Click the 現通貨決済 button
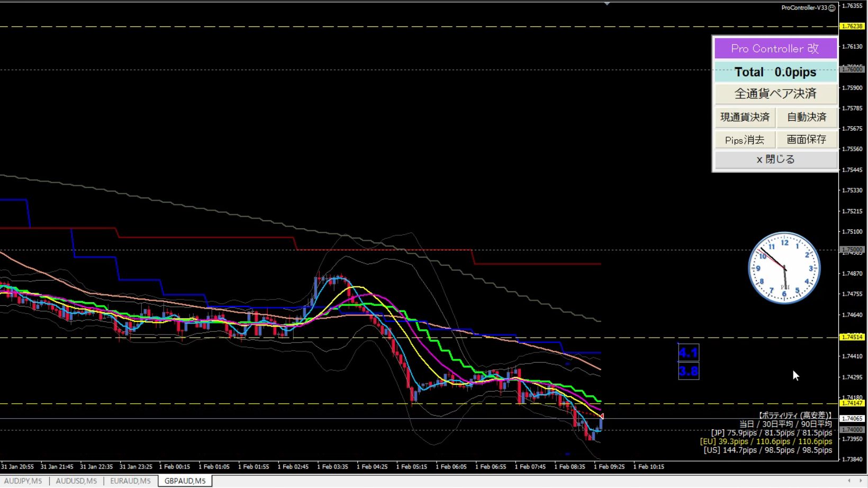 point(745,117)
